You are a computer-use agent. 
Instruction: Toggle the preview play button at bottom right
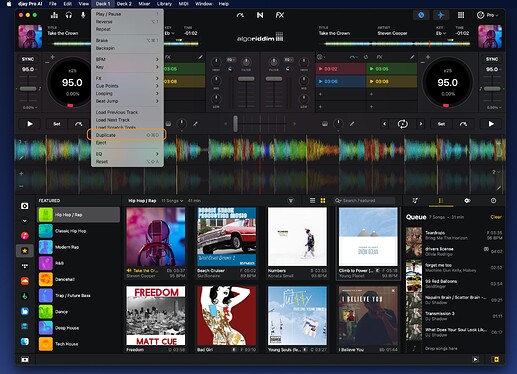tap(475, 359)
